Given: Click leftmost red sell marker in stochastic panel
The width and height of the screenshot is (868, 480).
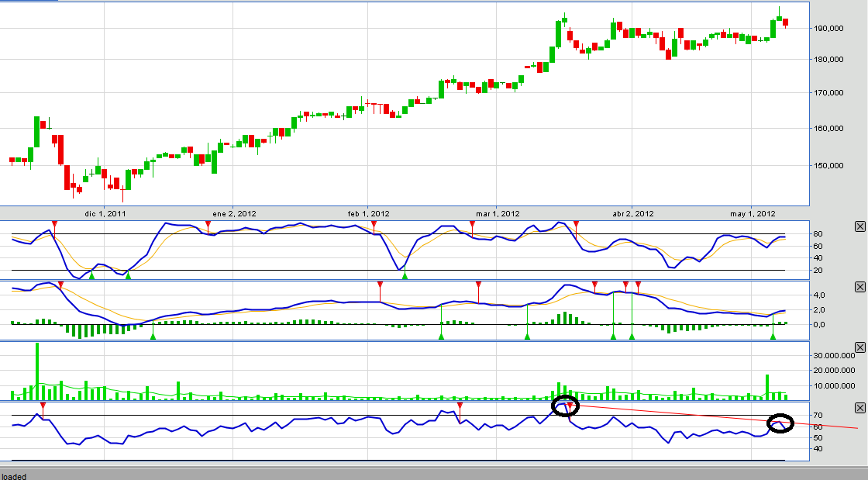Looking at the screenshot, I should pos(54,224).
